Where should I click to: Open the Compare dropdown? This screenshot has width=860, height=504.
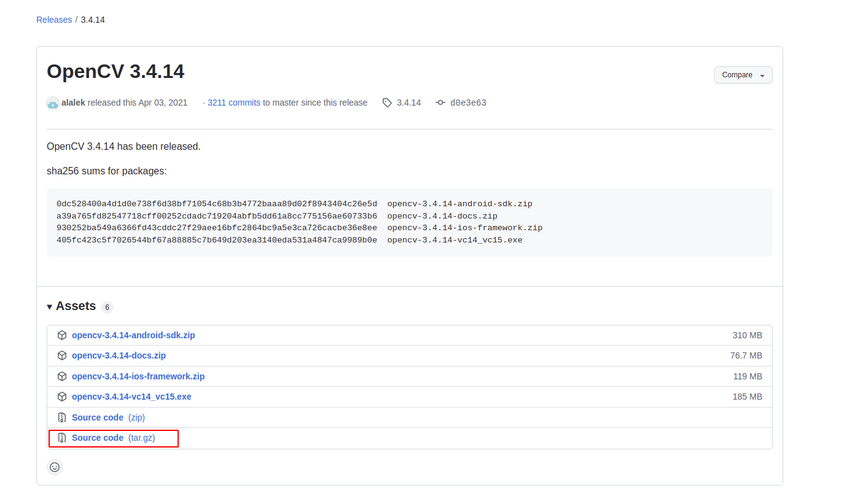click(743, 75)
